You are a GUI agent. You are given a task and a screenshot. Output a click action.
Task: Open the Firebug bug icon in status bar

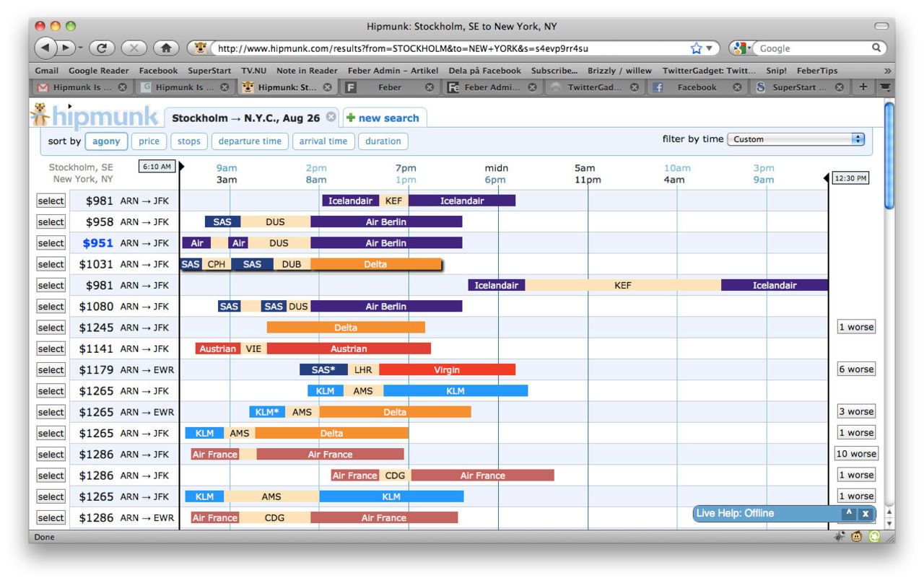(x=840, y=537)
